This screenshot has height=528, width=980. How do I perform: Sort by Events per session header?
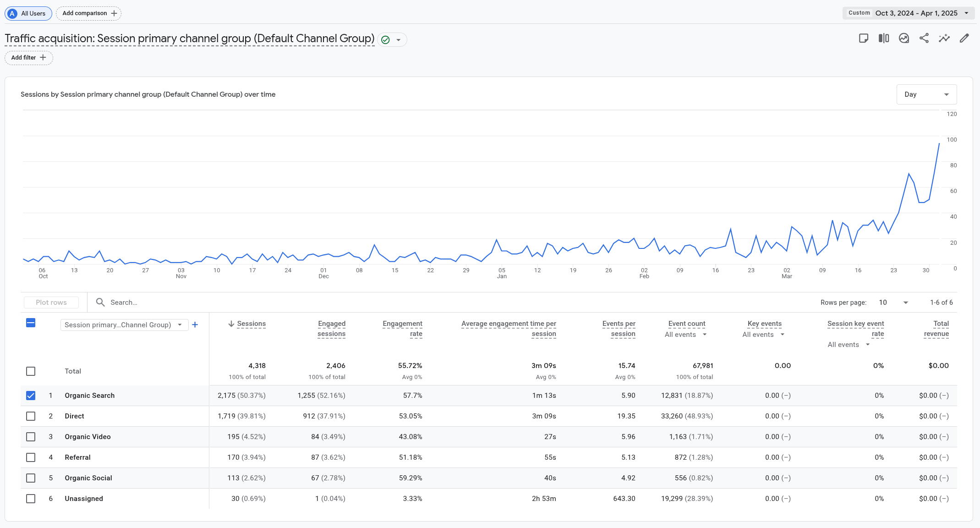619,329
